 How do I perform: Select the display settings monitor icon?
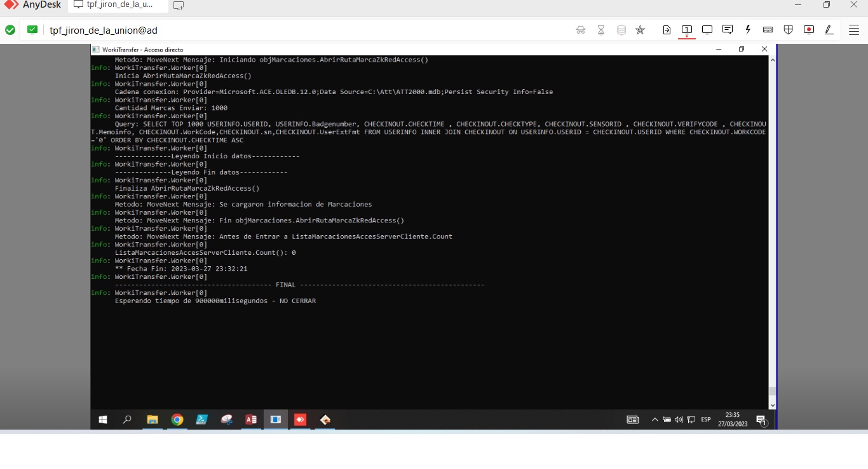click(x=707, y=30)
